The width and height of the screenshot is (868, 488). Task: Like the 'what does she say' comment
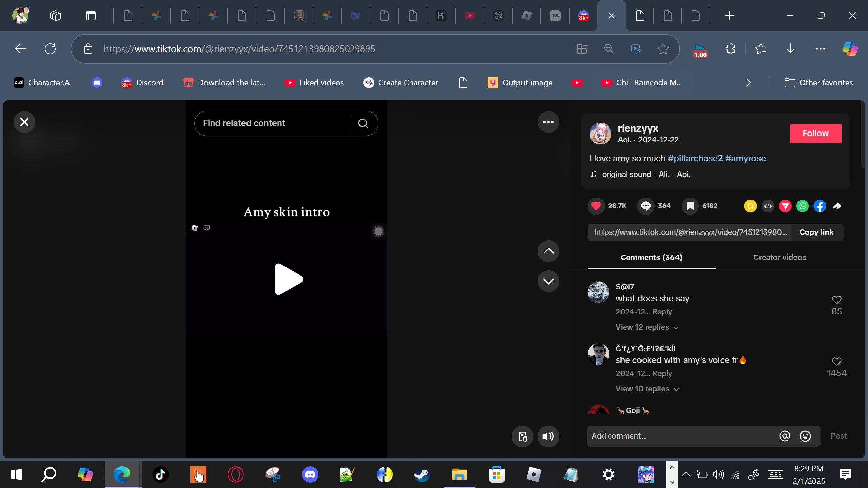[x=836, y=300]
